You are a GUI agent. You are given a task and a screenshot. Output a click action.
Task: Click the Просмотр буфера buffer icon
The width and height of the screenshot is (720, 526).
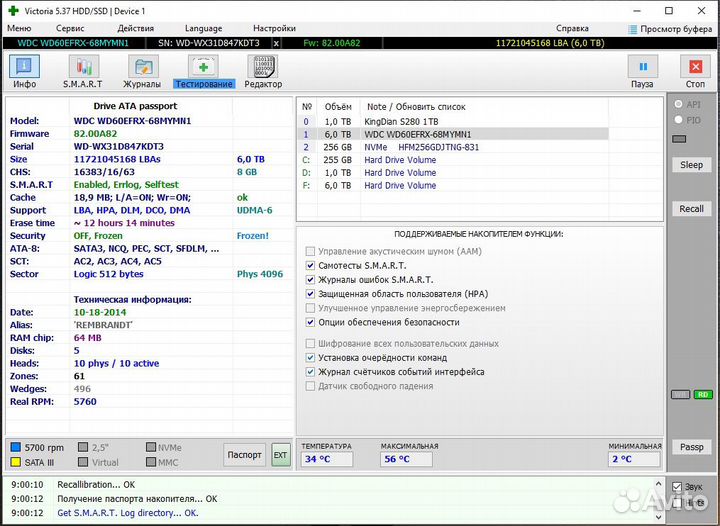click(632, 29)
